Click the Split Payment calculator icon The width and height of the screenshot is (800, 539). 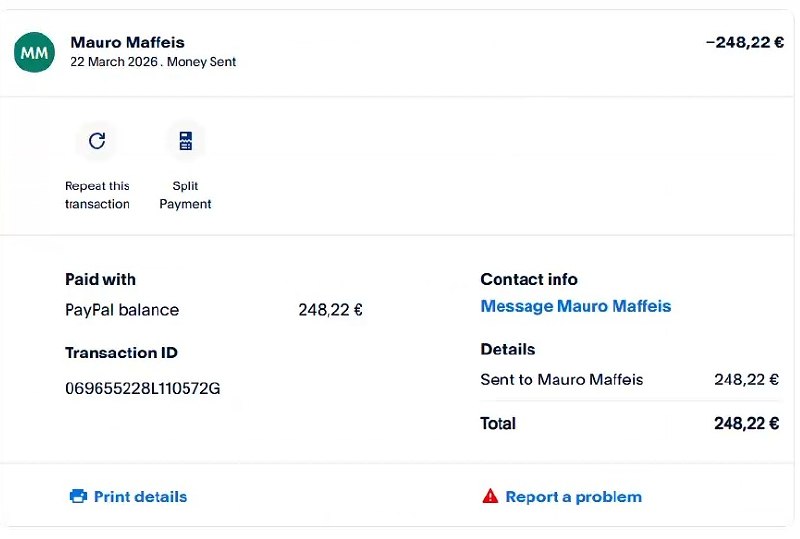coord(185,141)
